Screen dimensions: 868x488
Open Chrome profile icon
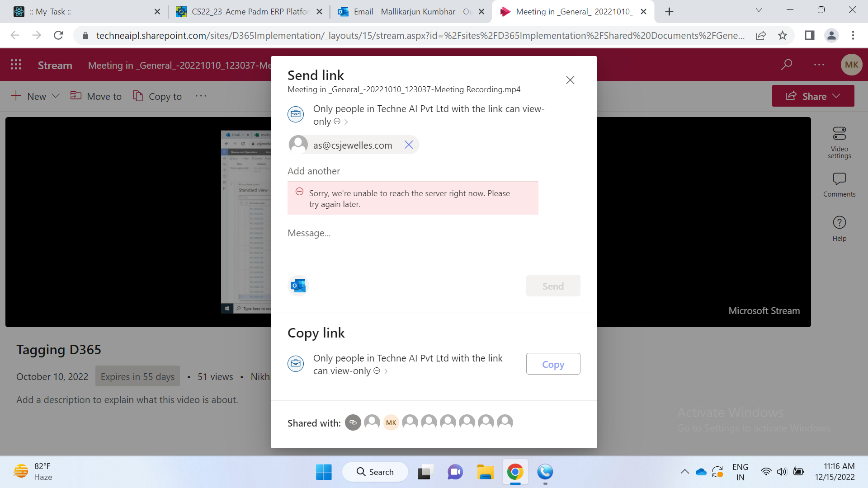831,35
